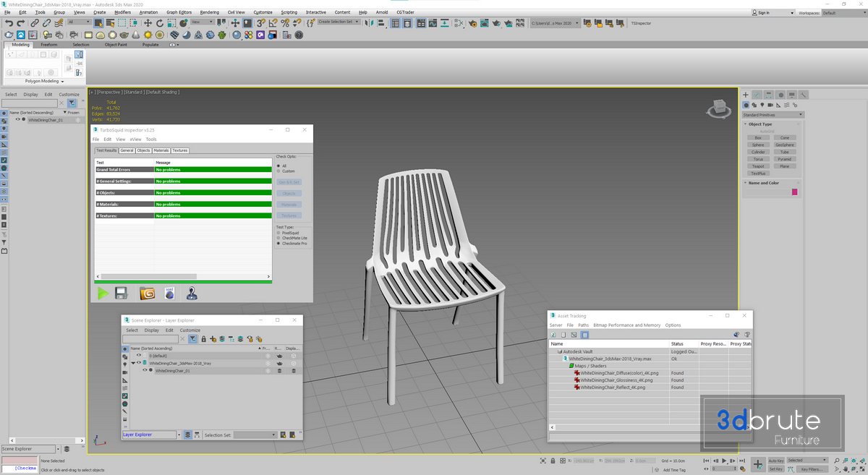Screen dimensions: 868x475
Task: Select the Custom check option radio button
Action: coord(278,171)
